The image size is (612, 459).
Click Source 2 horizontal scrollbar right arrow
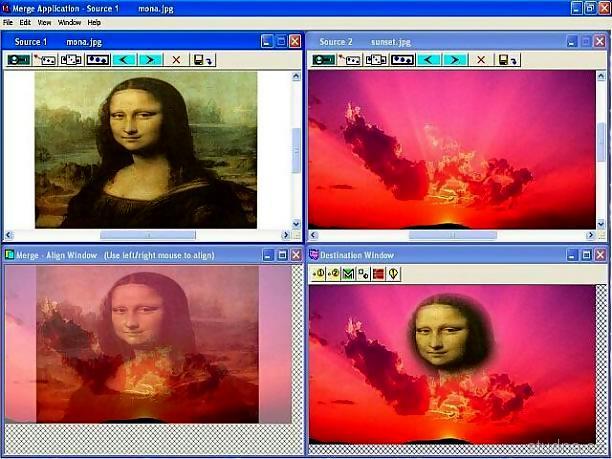591,235
